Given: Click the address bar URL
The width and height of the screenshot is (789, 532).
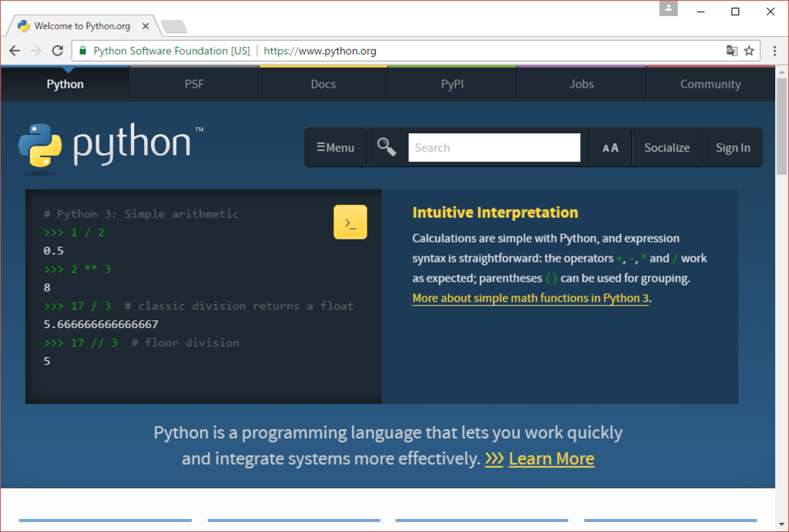Looking at the screenshot, I should pyautogui.click(x=320, y=51).
